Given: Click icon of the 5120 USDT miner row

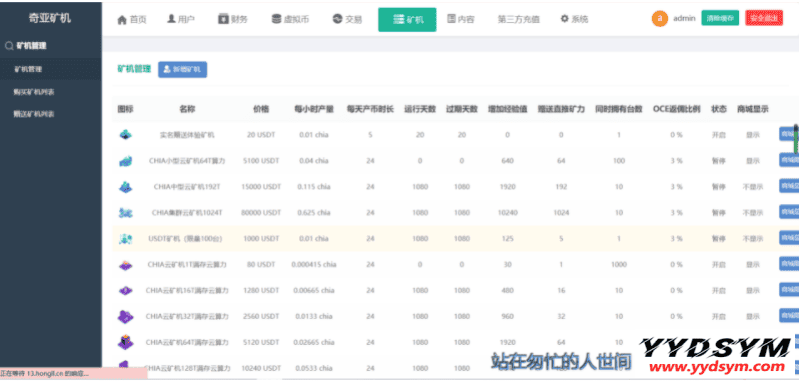Looking at the screenshot, I should pos(125,342).
